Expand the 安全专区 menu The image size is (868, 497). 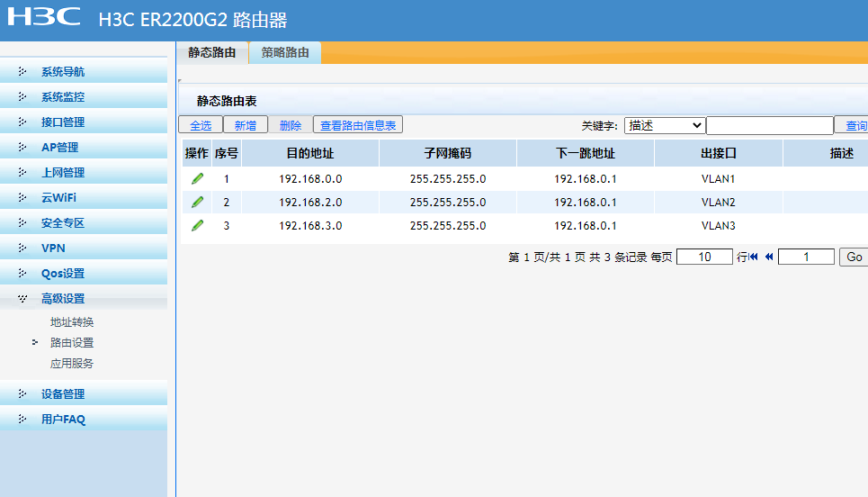coord(84,222)
